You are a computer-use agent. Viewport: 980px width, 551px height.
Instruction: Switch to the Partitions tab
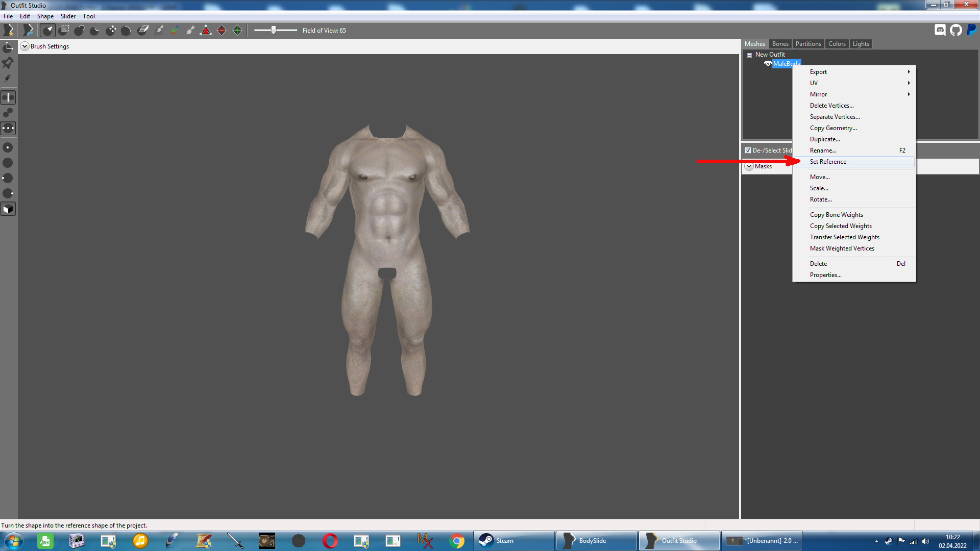[x=808, y=44]
